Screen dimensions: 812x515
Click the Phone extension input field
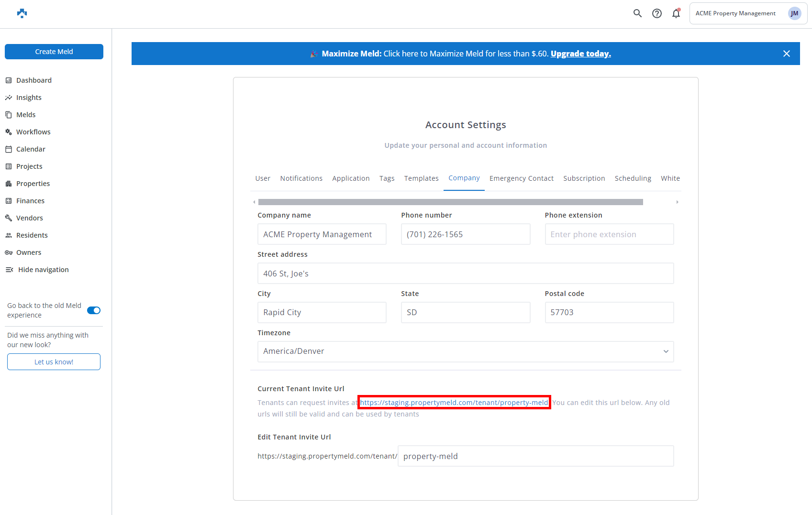point(609,234)
